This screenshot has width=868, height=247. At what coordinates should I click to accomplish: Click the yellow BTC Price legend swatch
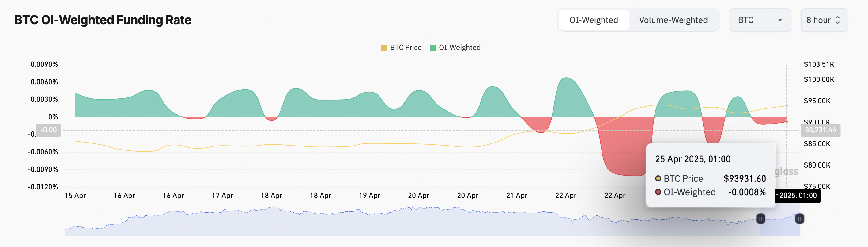pos(384,48)
